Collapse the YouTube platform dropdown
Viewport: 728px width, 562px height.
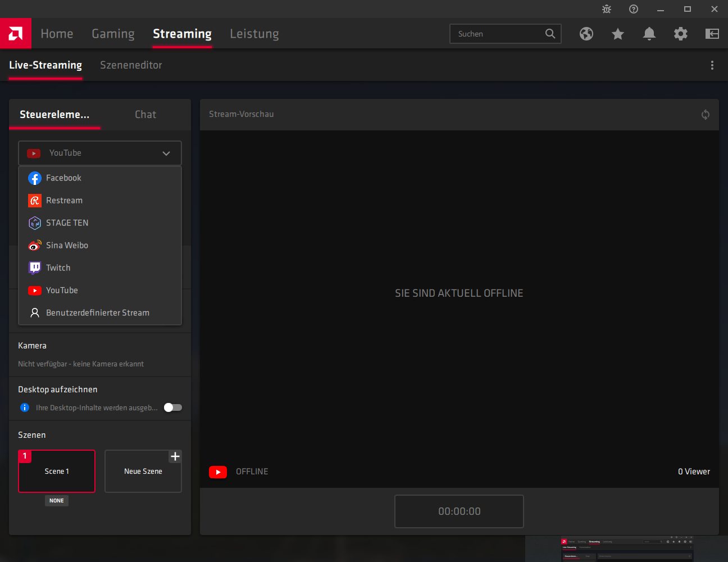100,153
